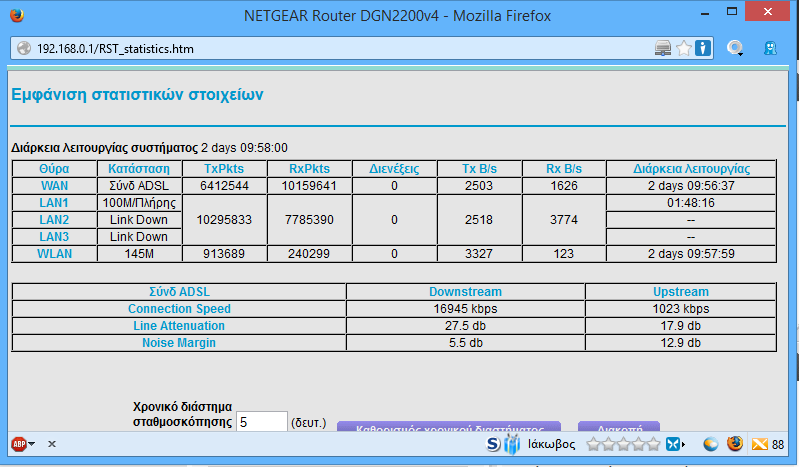Click the gift box icon in status bar
Image resolution: width=799 pixels, height=467 pixels.
click(512, 444)
